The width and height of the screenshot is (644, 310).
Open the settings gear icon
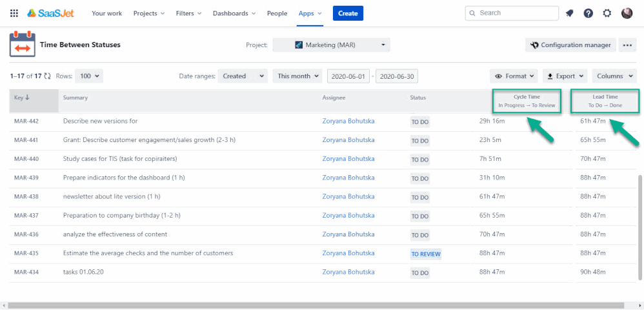(x=607, y=13)
